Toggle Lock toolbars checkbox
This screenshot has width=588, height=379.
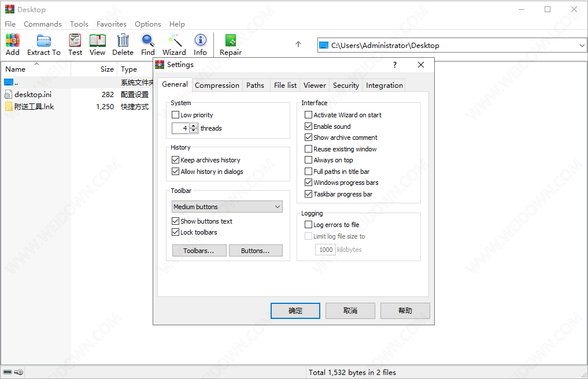175,232
